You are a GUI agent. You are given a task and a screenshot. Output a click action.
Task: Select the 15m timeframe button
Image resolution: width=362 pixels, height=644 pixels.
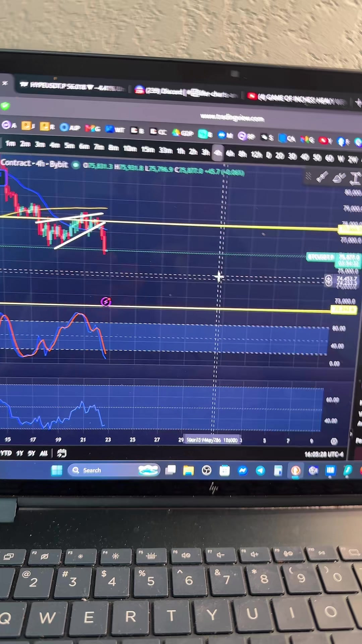[148, 149]
